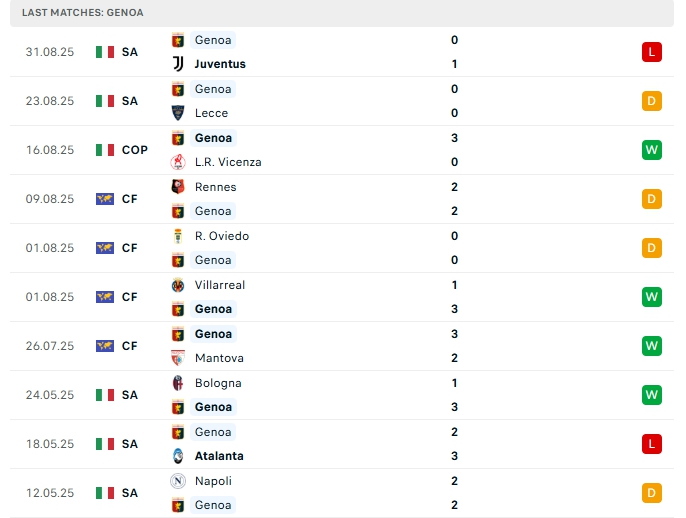Click the orange D badge for Lecce match
The height and width of the screenshot is (518, 686).
pos(652,101)
